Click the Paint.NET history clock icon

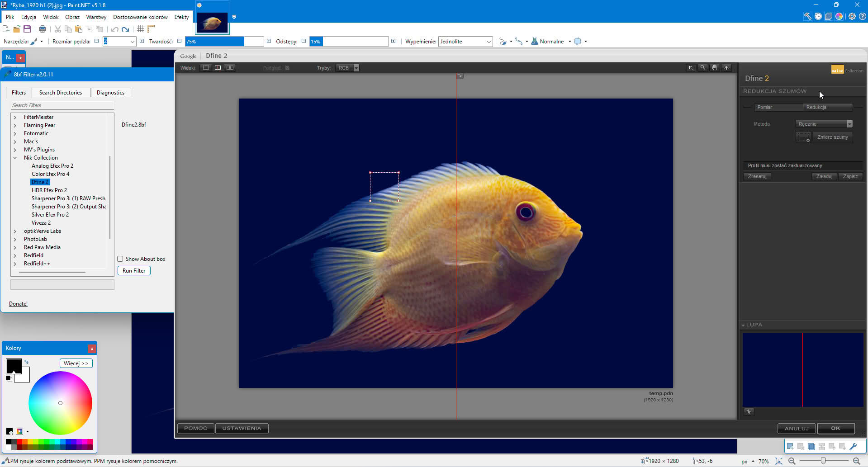click(818, 17)
